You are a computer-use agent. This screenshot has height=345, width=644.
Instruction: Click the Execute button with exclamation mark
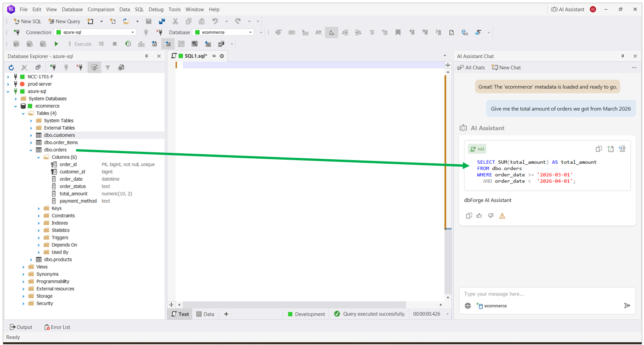pyautogui.click(x=79, y=44)
